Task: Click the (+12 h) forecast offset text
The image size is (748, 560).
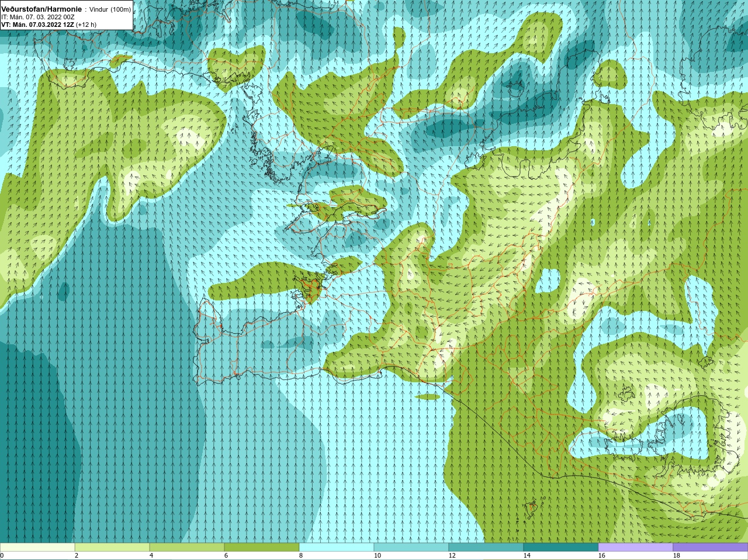Action: pyautogui.click(x=86, y=25)
